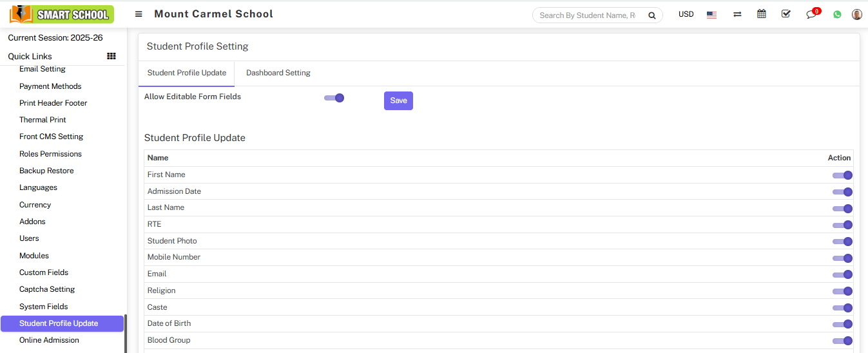This screenshot has height=353, width=868.
Task: Open Front CMS Setting in sidebar
Action: [51, 137]
